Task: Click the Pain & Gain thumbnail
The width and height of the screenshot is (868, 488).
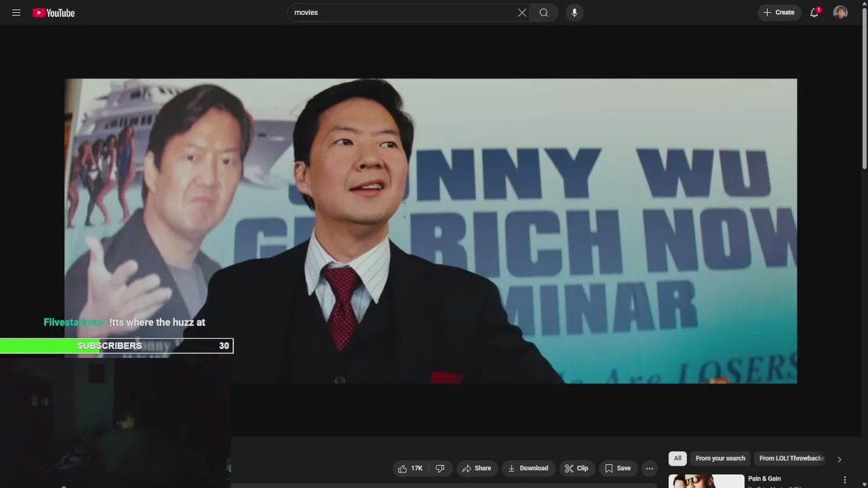Action: point(706,481)
